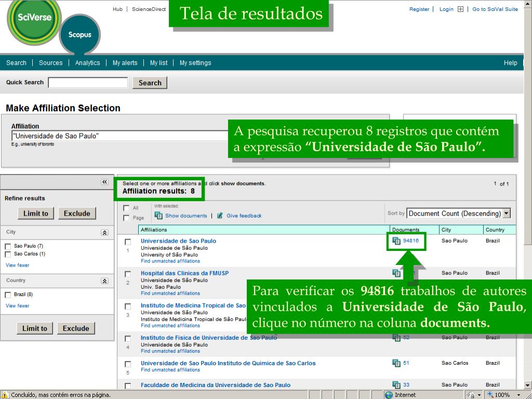The width and height of the screenshot is (532, 399).
Task: Check the Page checkbox
Action: pyautogui.click(x=126, y=218)
